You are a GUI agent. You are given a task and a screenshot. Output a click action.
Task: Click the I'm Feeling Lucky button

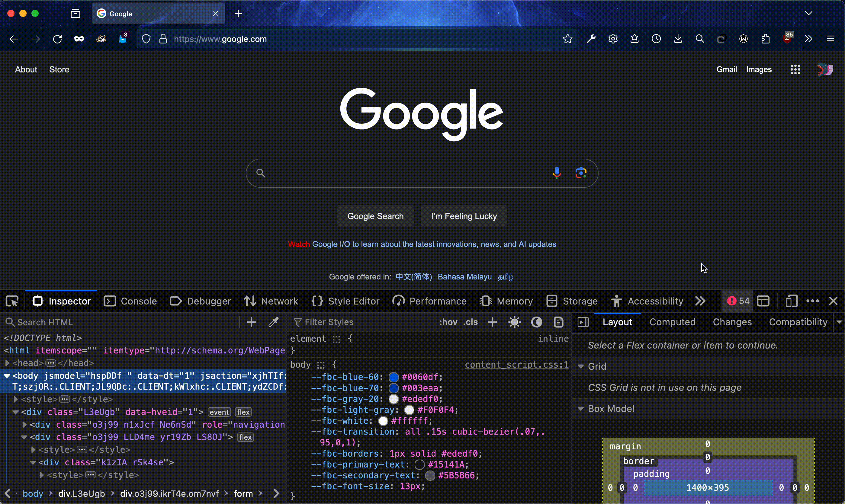tap(464, 216)
